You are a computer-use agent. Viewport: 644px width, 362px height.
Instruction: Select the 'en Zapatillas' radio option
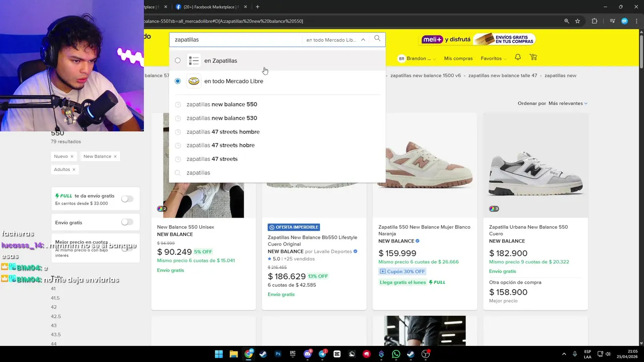tap(178, 60)
